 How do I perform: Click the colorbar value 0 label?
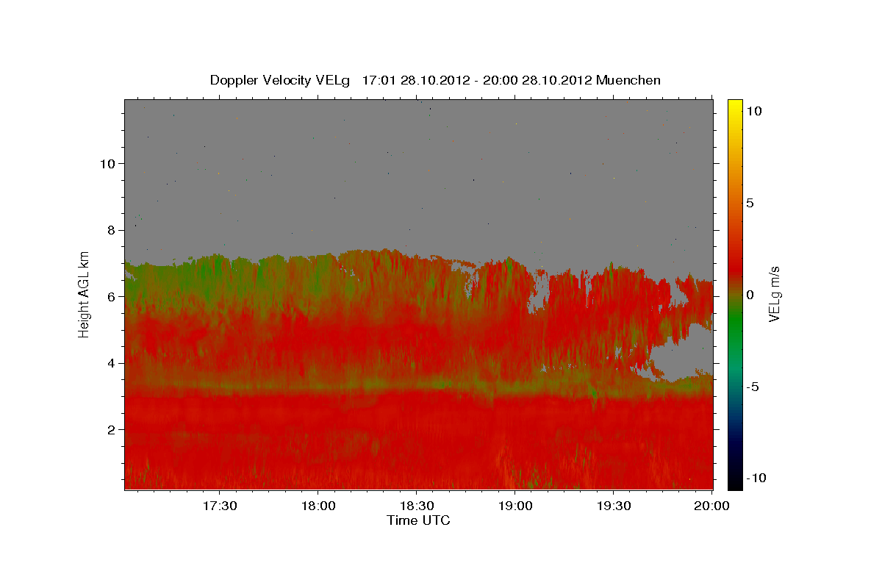click(x=750, y=294)
